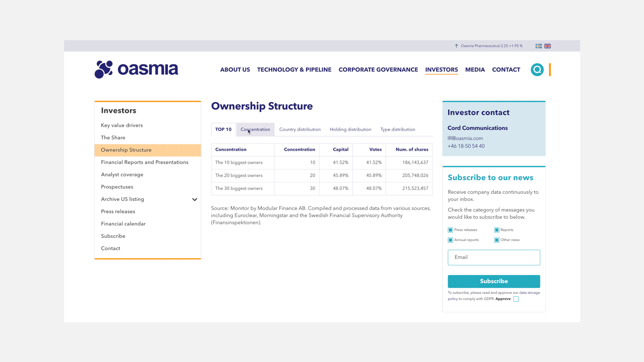This screenshot has width=644, height=362.
Task: Open Prospectuses sidebar link
Action: pyautogui.click(x=117, y=187)
